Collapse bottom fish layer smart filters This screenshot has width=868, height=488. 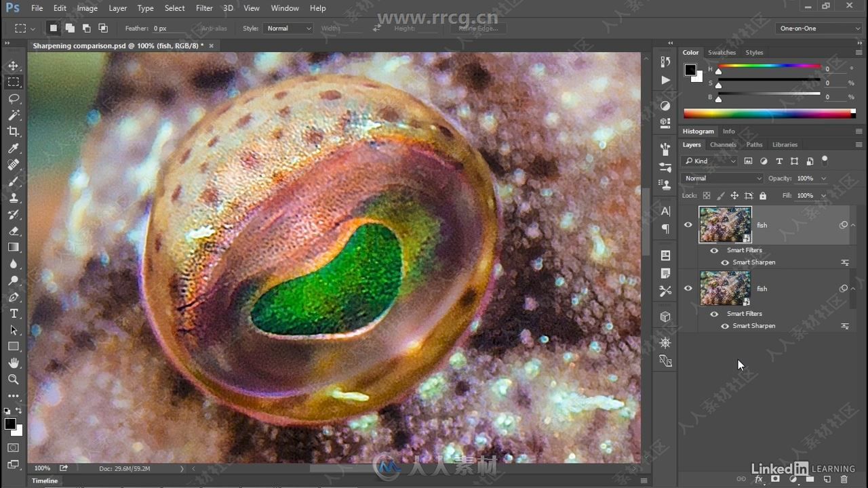click(853, 289)
